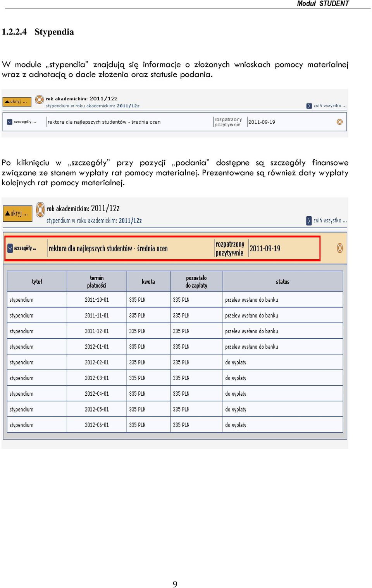Click 'do wypłaty' status in 2012-06-01 row
The width and height of the screenshot is (372, 588).
point(236,425)
